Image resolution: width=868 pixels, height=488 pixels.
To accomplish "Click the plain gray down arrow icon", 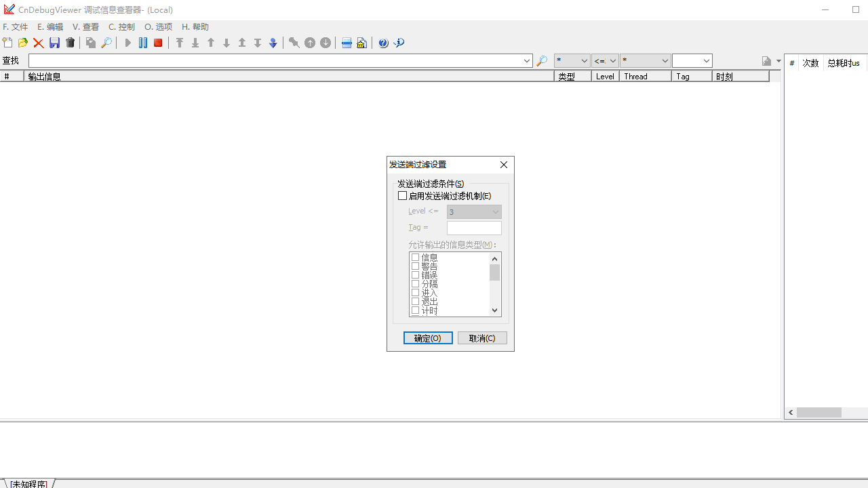I will click(x=226, y=43).
